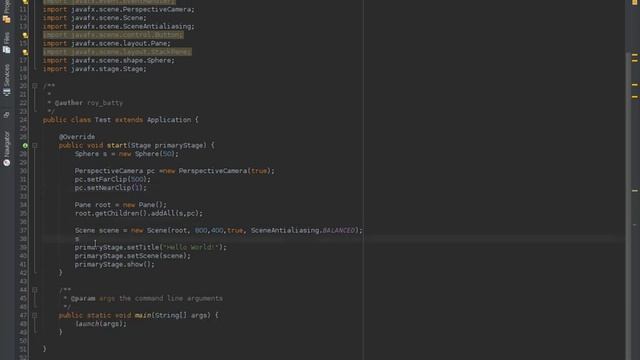Click the @Override annotation
This screenshot has width=640, height=360.
click(x=77, y=137)
